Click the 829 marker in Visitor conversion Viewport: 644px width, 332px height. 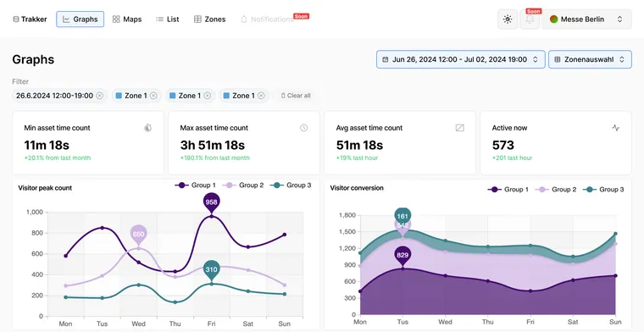point(402,255)
